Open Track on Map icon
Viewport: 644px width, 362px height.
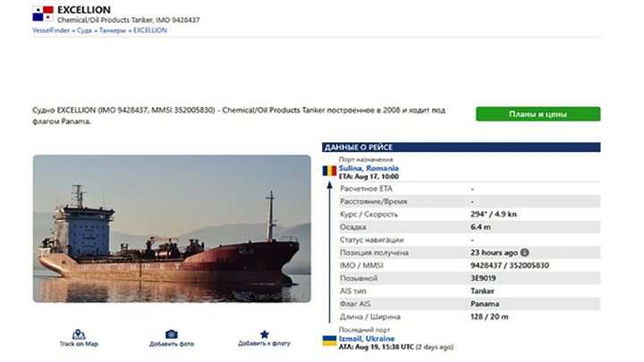coord(79,334)
